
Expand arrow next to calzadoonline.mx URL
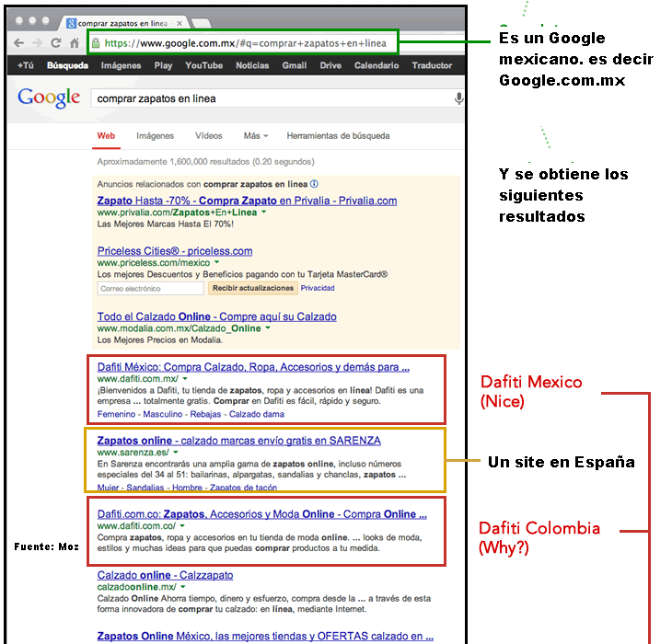click(x=183, y=587)
